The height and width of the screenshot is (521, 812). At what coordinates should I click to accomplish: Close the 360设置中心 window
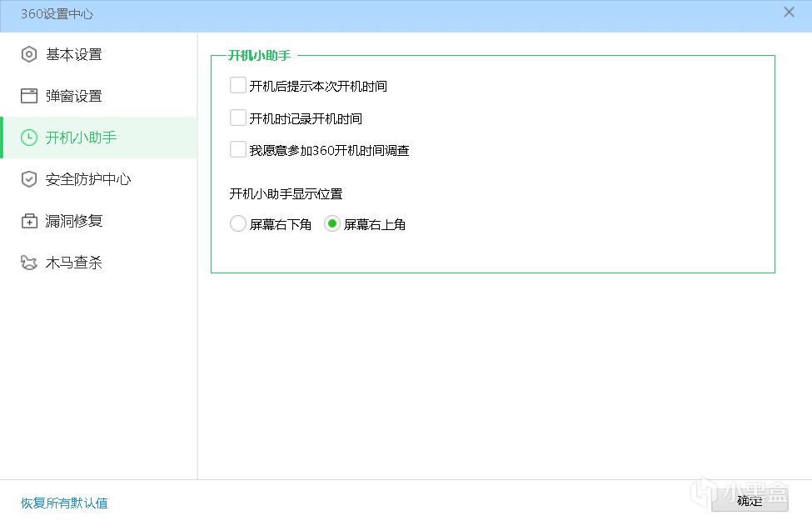(x=789, y=12)
